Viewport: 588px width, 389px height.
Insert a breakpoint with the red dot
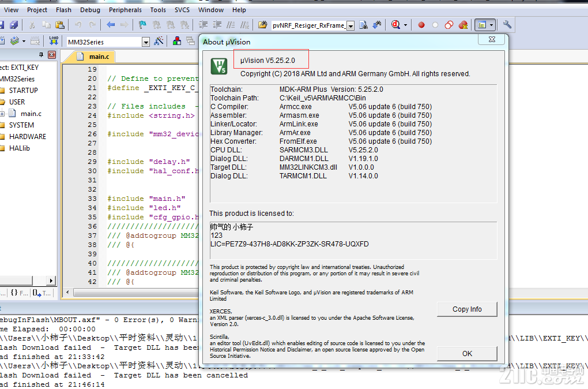coord(421,25)
